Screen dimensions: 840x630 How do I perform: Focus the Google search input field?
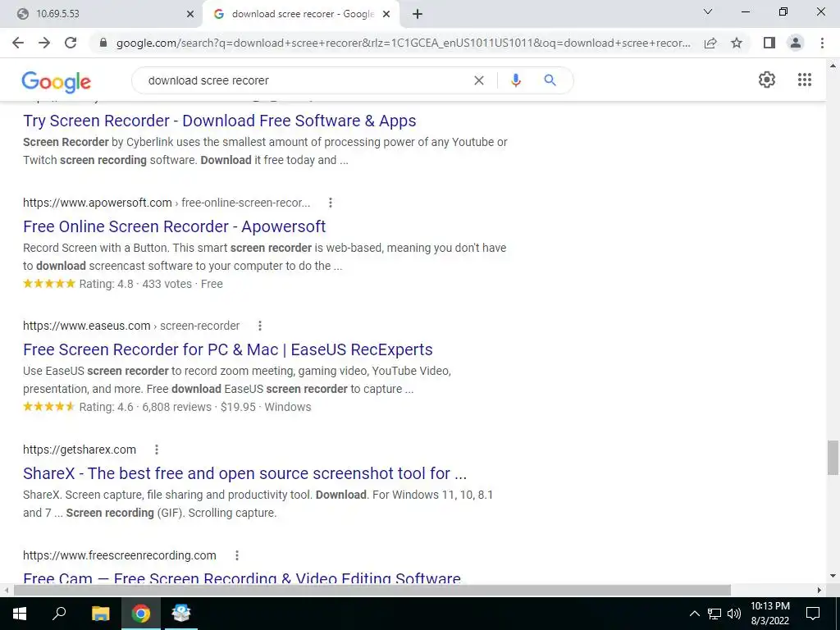[x=305, y=80]
